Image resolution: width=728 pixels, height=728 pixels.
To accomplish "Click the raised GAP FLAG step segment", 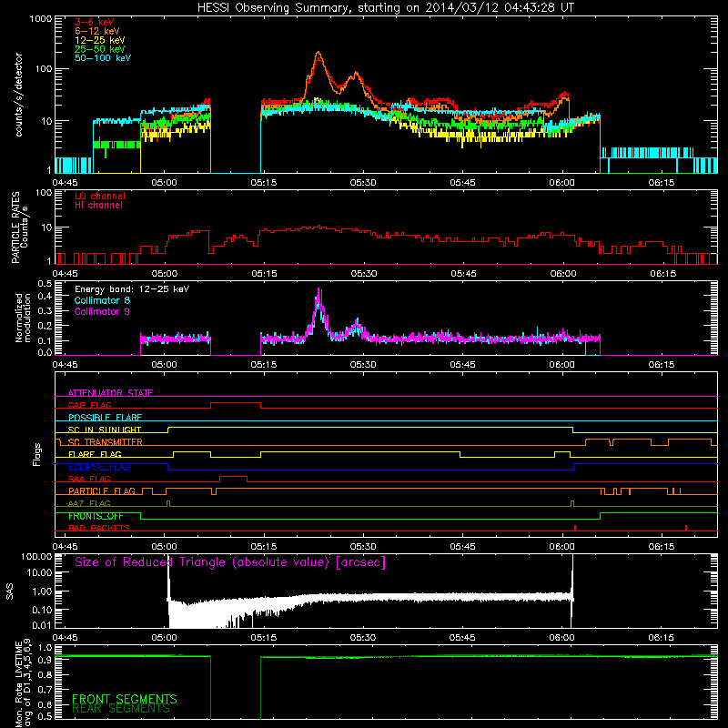I will pyautogui.click(x=236, y=403).
